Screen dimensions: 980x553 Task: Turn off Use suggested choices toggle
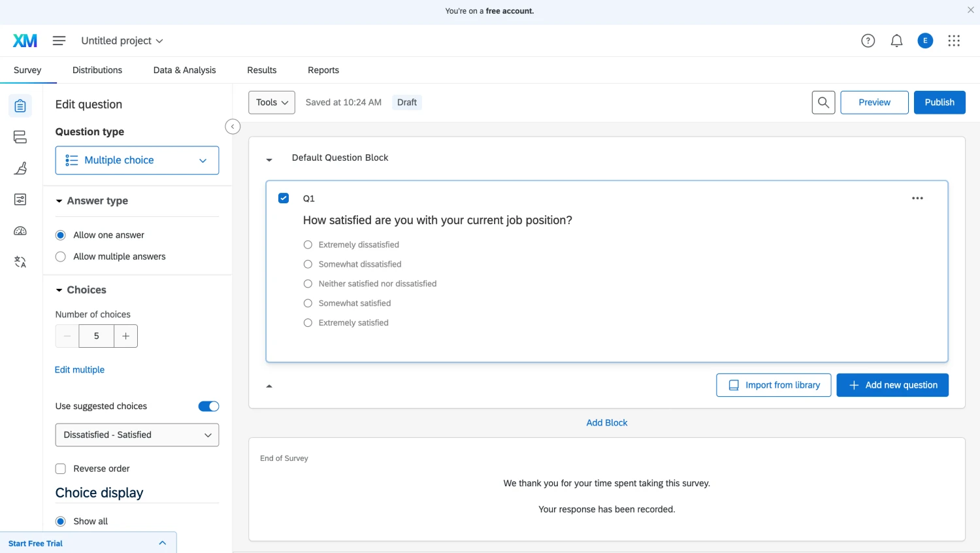[x=208, y=407]
